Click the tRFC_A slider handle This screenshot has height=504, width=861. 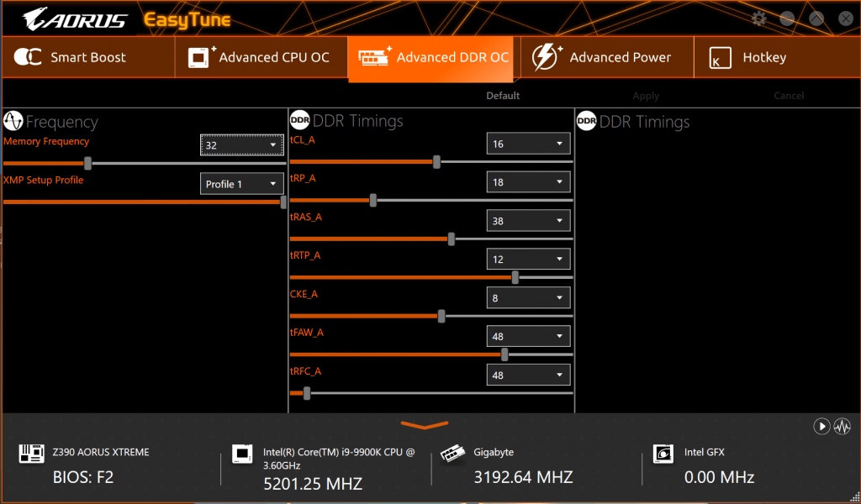click(307, 393)
